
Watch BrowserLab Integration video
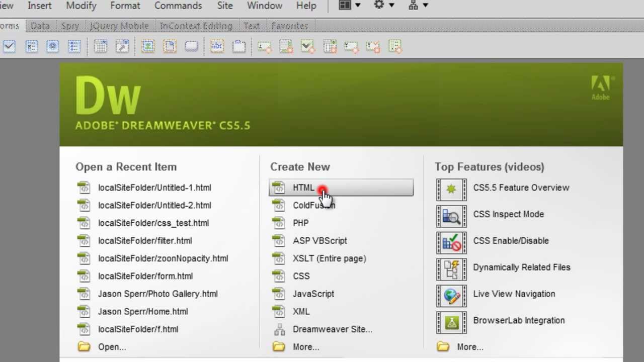click(519, 320)
